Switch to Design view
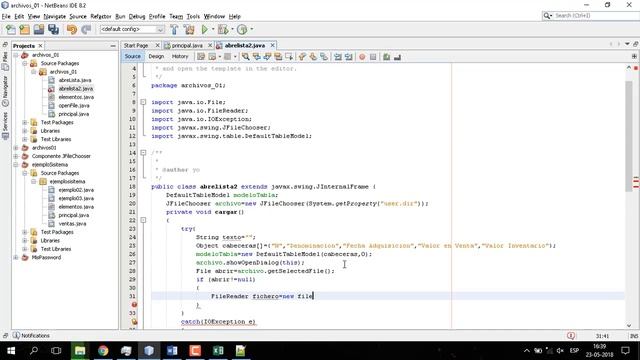 [156, 56]
